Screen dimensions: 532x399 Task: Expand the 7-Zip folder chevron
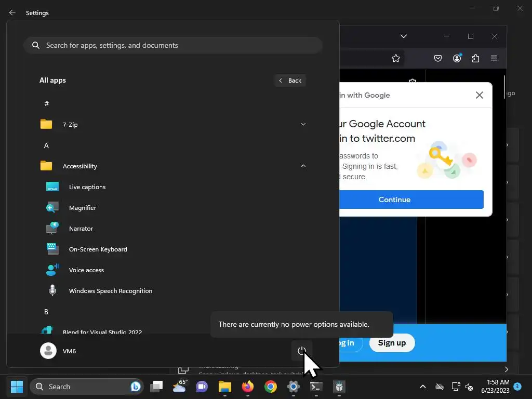tap(303, 125)
